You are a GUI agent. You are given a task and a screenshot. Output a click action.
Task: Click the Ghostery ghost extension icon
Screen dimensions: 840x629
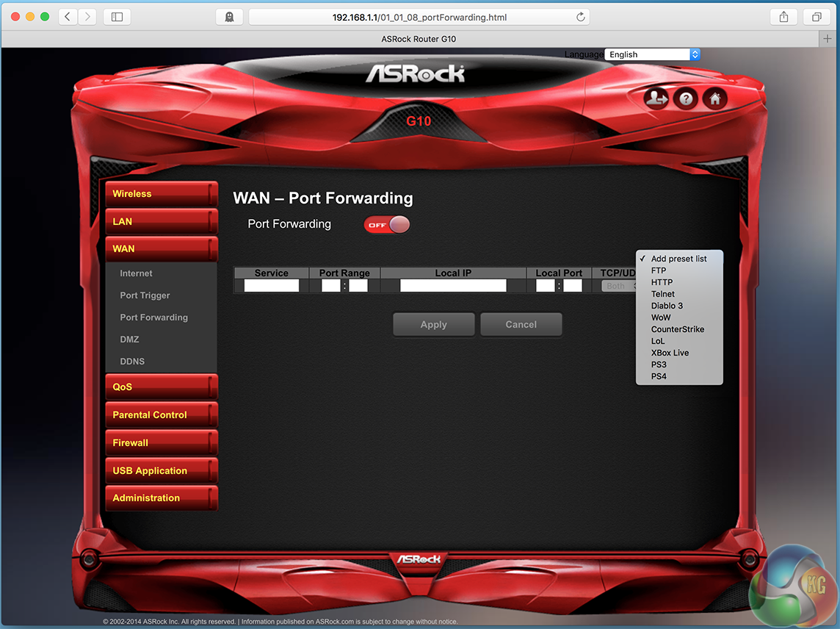coord(229,17)
